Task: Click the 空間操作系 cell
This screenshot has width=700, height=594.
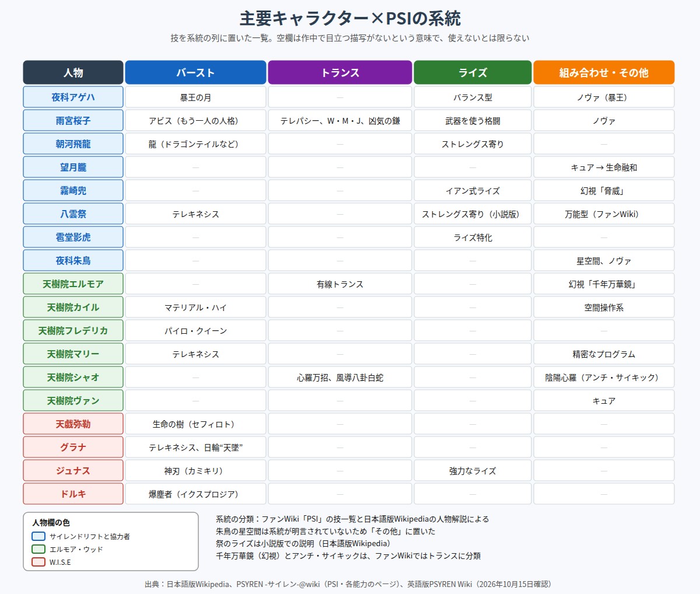Action: 604,307
